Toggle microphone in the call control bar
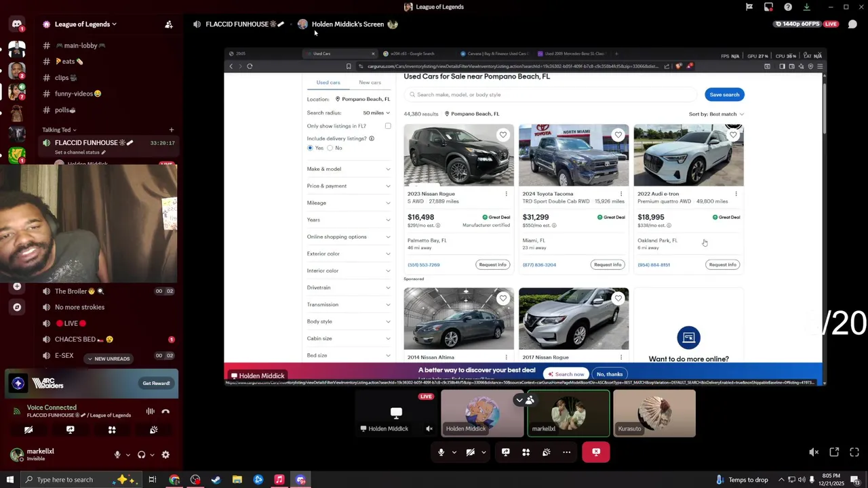This screenshot has height=488, width=868. point(441,452)
